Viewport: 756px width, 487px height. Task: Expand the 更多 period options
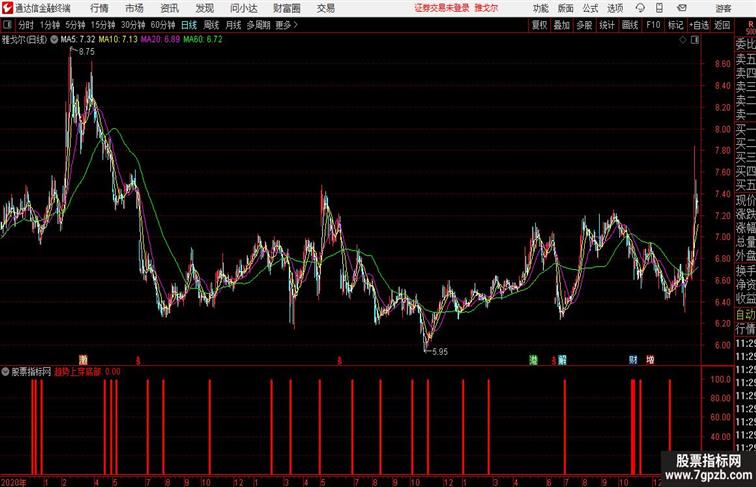(287, 25)
